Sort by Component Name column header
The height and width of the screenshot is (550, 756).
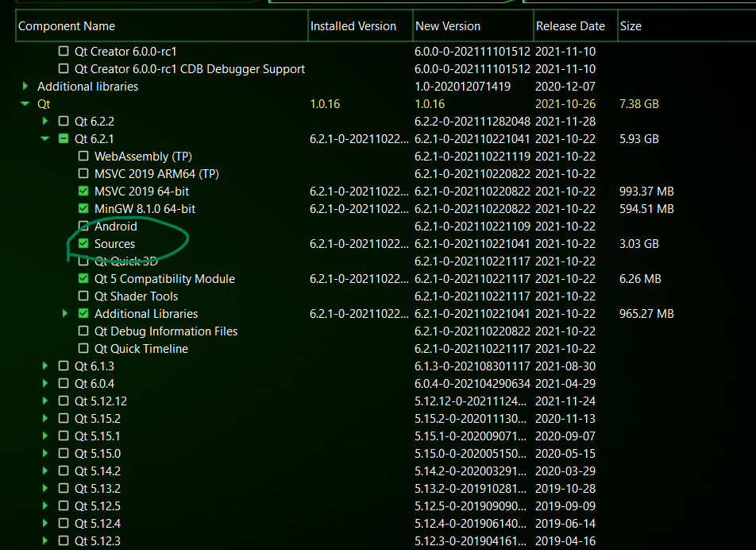click(x=162, y=26)
